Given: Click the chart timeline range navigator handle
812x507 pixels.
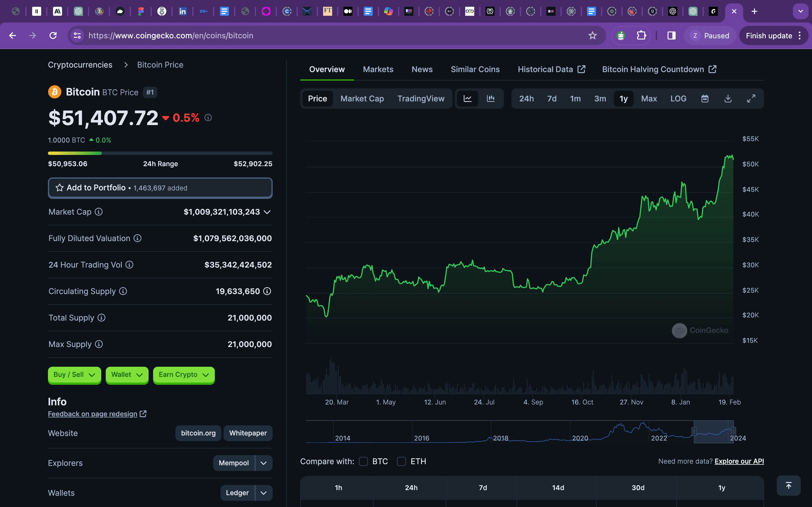Looking at the screenshot, I should click(x=694, y=432).
